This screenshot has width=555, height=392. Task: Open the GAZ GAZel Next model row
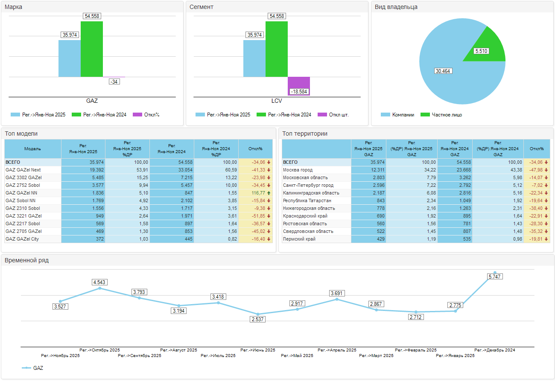coord(23,170)
